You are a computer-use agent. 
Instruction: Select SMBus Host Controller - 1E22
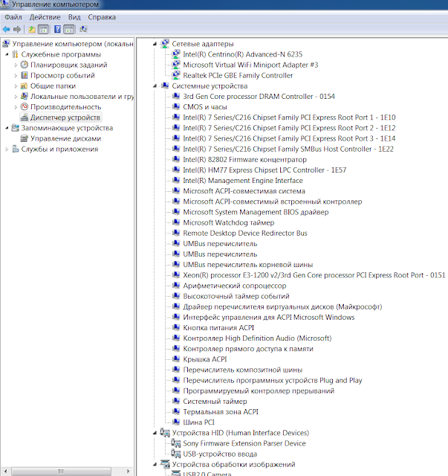288,149
